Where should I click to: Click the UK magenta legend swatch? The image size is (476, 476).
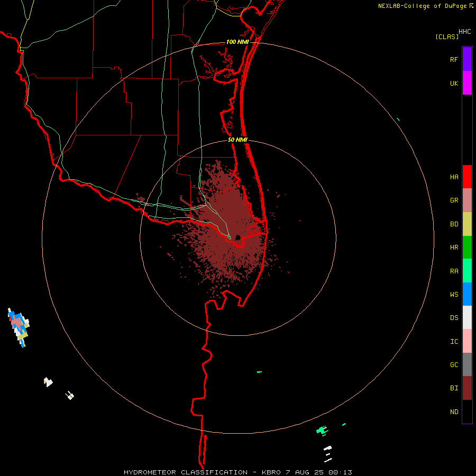(467, 83)
